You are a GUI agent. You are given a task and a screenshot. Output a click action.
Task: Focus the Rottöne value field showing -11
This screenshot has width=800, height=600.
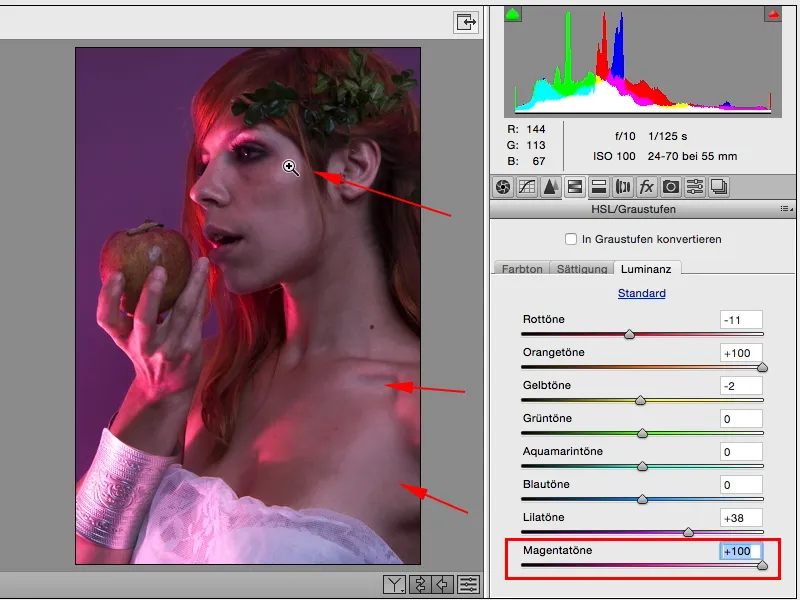[741, 320]
